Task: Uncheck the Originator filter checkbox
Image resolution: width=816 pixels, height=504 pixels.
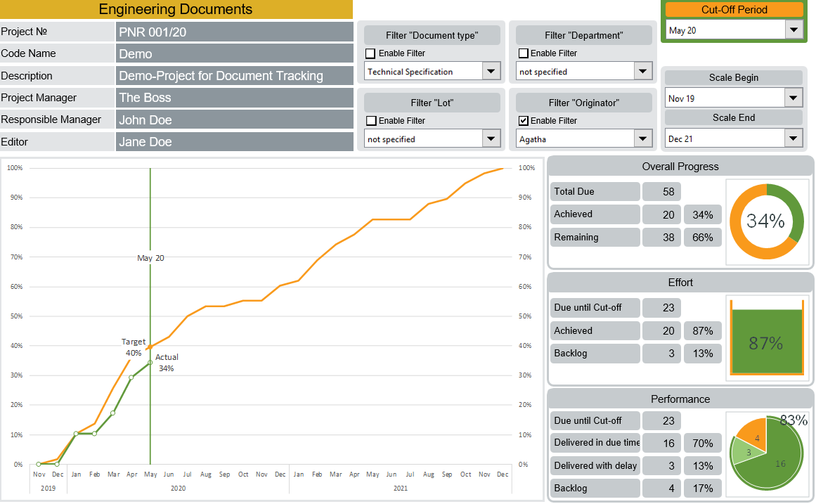Action: (x=523, y=121)
